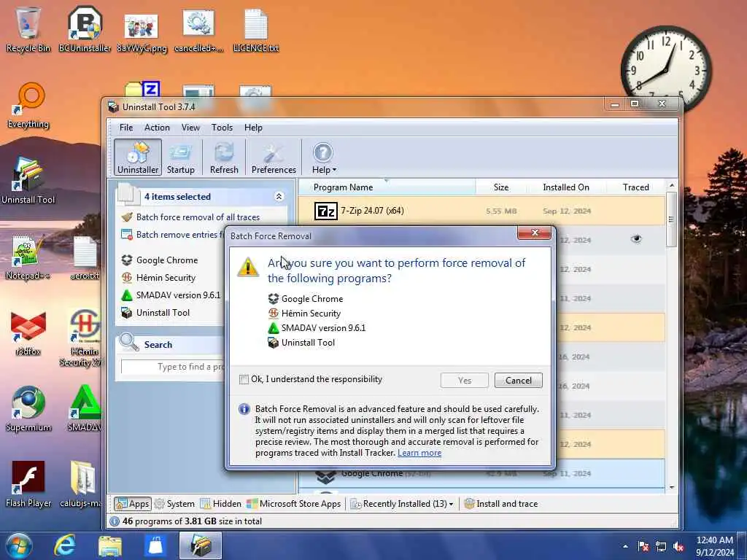
Task: Switch to the System tab
Action: [174, 504]
